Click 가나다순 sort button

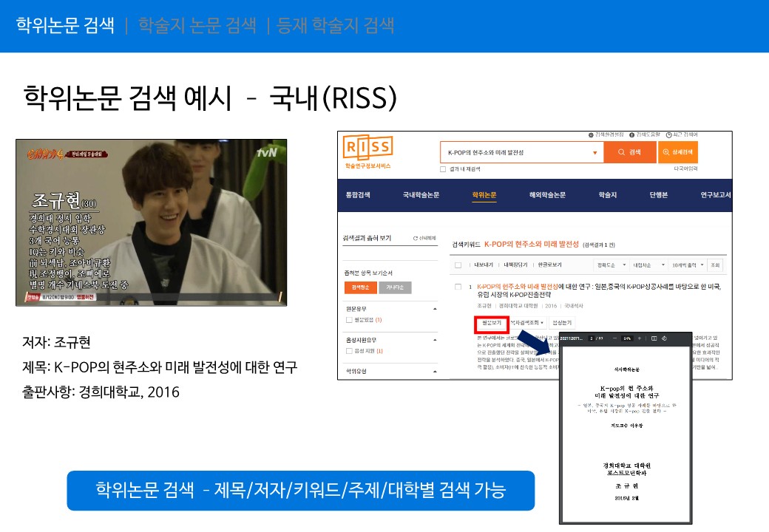[395, 287]
